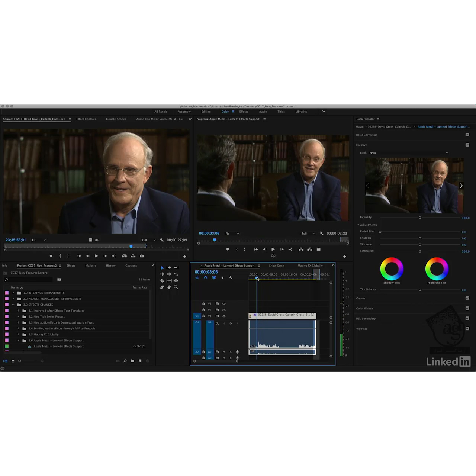Open Program monitor Full resolution dropdown

(x=308, y=234)
